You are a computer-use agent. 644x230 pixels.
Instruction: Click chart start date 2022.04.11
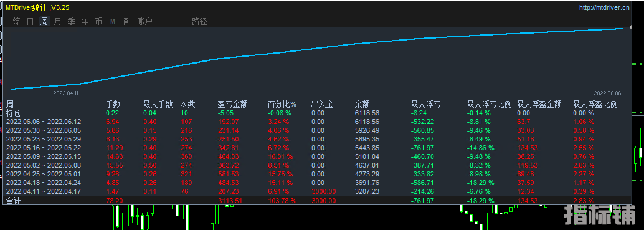(x=66, y=93)
